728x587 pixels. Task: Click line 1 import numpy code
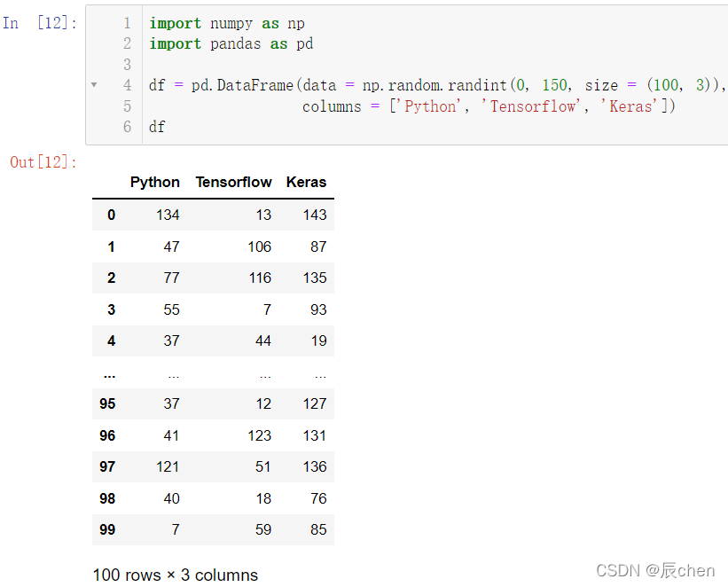[x=227, y=23]
